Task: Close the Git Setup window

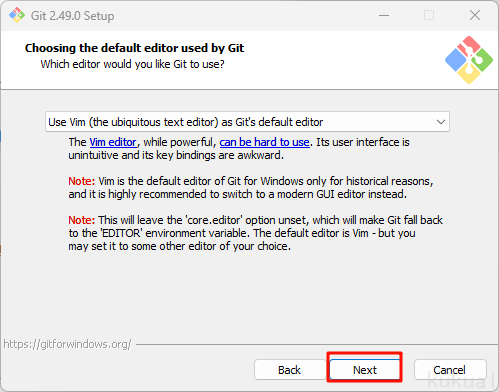Action: pyautogui.click(x=475, y=15)
